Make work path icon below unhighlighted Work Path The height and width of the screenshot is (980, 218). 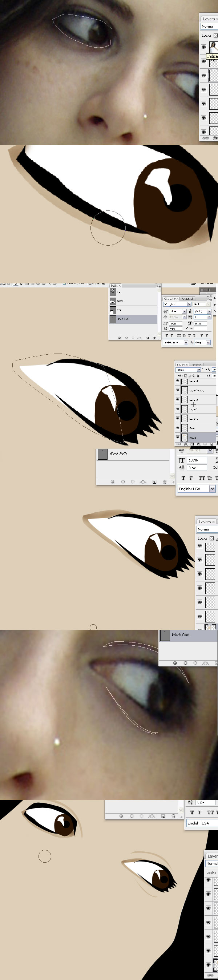143,481
